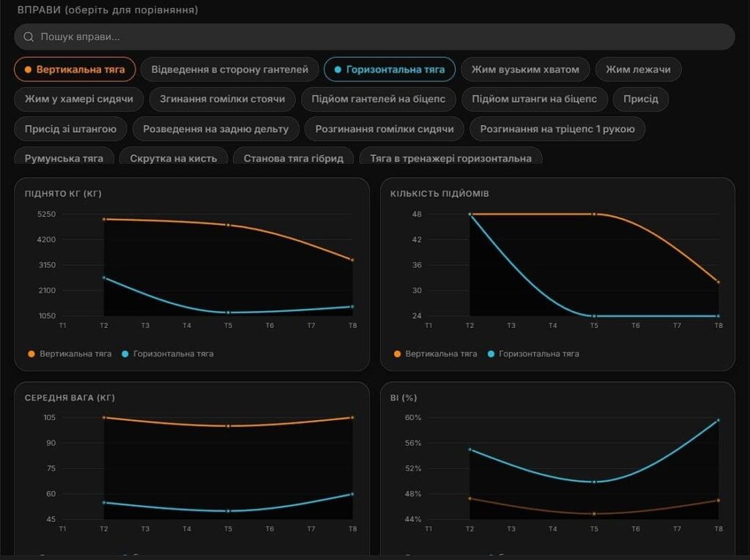Image resolution: width=750 pixels, height=560 pixels.
Task: Toggle Вертикальна тяга legend in Кількість підйомів chart
Action: pos(435,354)
